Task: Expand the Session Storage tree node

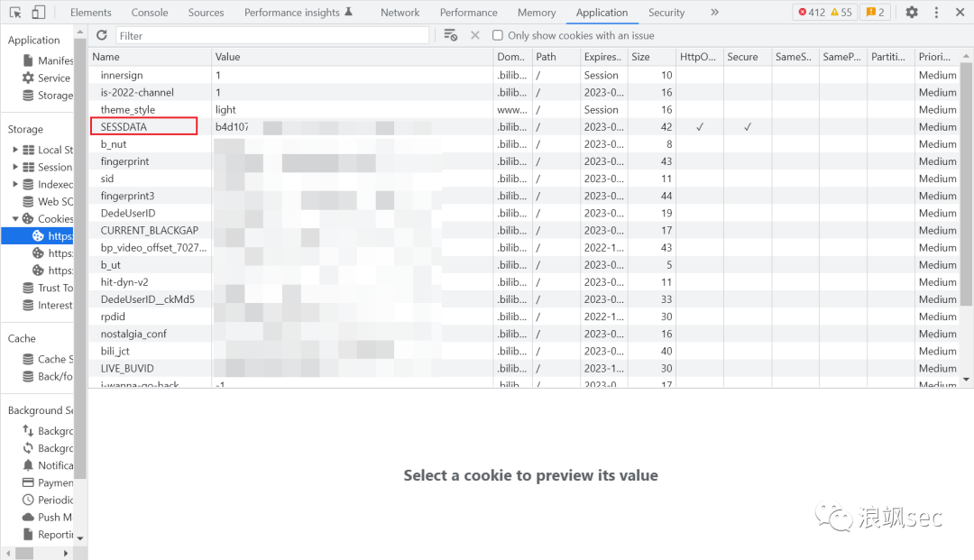Action: click(x=15, y=167)
